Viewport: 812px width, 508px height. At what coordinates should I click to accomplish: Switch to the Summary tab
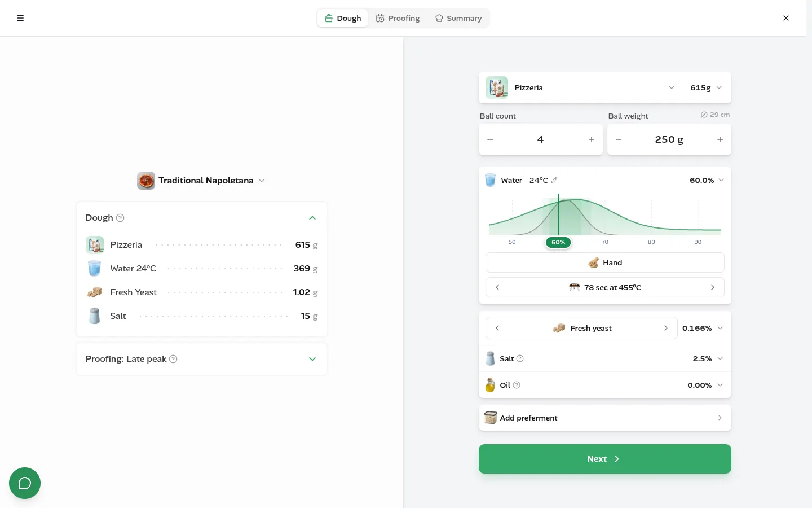tap(458, 18)
